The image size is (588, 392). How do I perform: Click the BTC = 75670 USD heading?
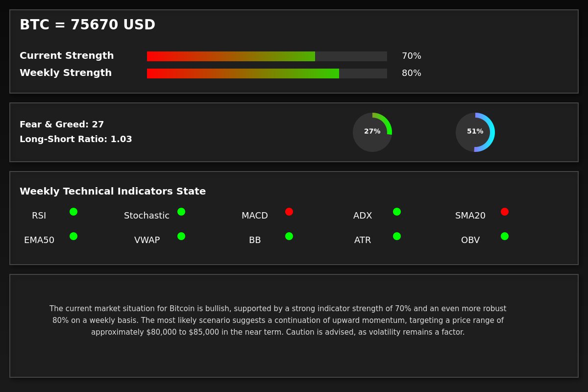(x=87, y=25)
